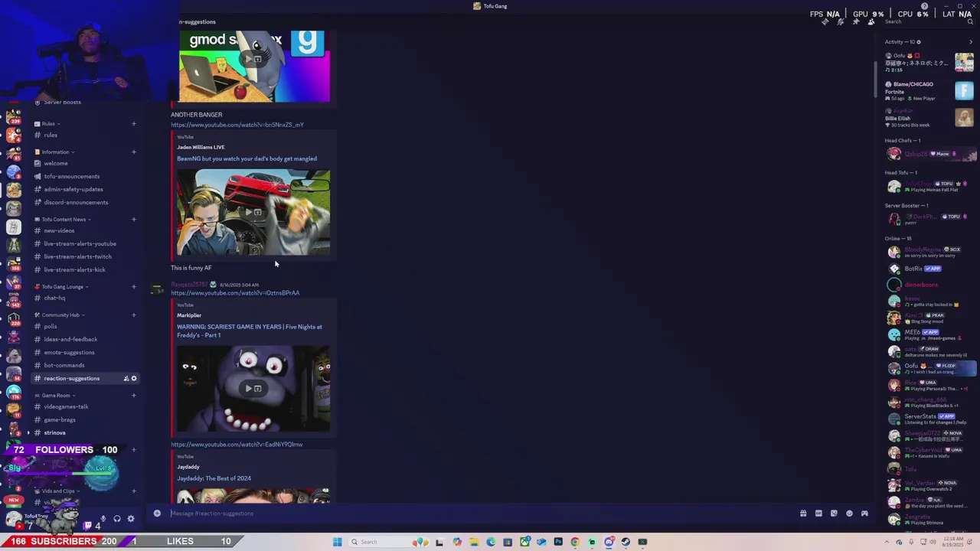Open the GIF picker
The image size is (980, 551).
[818, 514]
